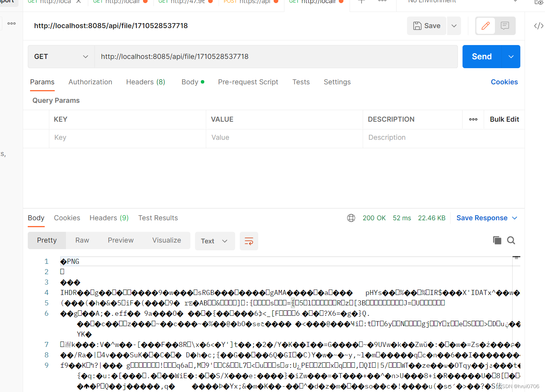Click the Cookies link
This screenshot has width=545, height=392.
pos(504,82)
